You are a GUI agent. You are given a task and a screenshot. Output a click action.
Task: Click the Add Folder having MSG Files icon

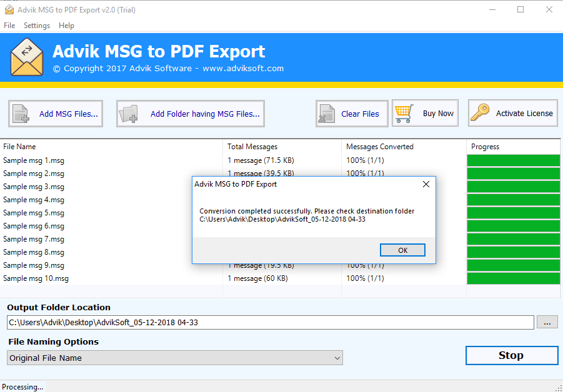click(129, 114)
